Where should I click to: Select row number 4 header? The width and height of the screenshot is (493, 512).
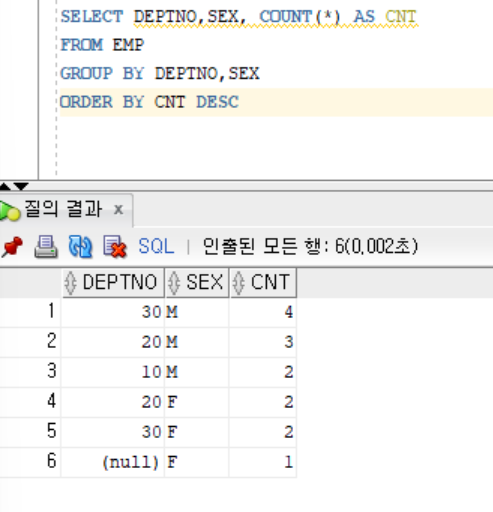(x=30, y=402)
